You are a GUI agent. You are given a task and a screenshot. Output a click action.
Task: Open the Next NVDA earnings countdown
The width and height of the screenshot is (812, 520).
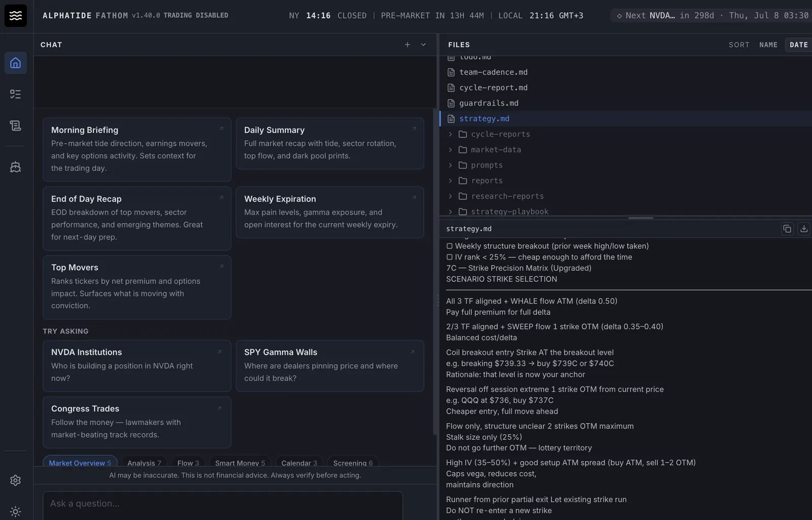click(712, 15)
